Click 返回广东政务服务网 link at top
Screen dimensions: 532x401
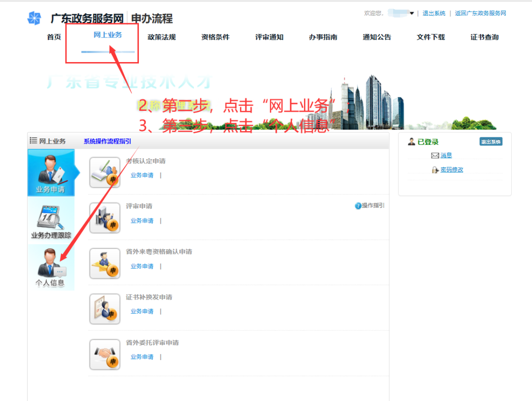pyautogui.click(x=480, y=13)
